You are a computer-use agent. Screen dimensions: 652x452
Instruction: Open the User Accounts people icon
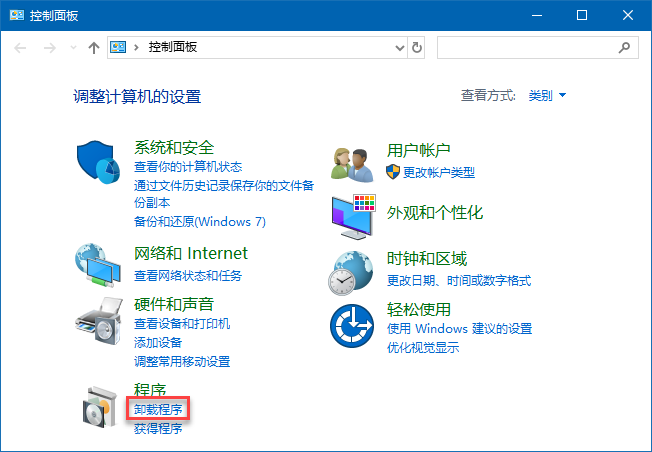pyautogui.click(x=352, y=165)
